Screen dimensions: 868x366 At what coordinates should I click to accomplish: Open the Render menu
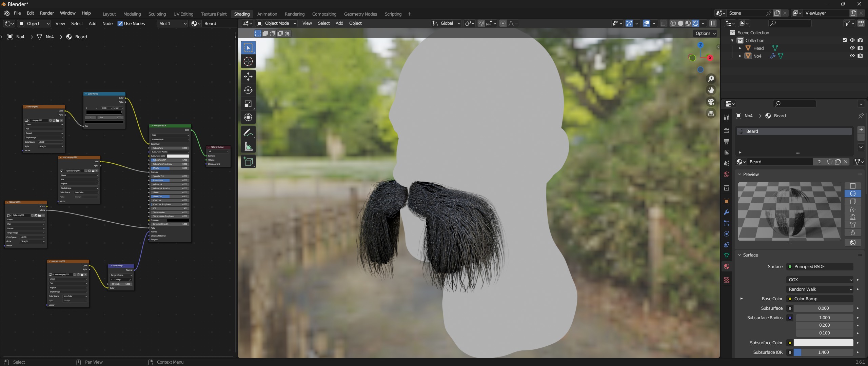tap(47, 13)
